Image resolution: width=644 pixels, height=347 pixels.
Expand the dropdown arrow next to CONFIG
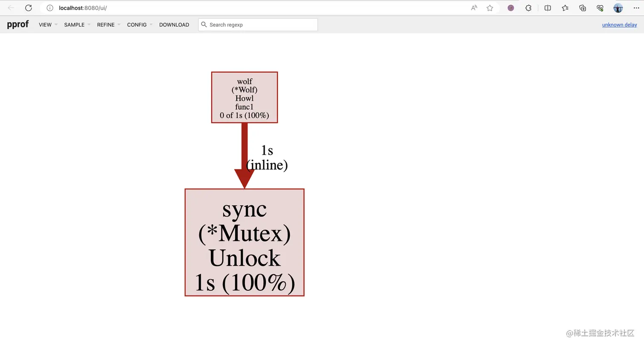(151, 25)
